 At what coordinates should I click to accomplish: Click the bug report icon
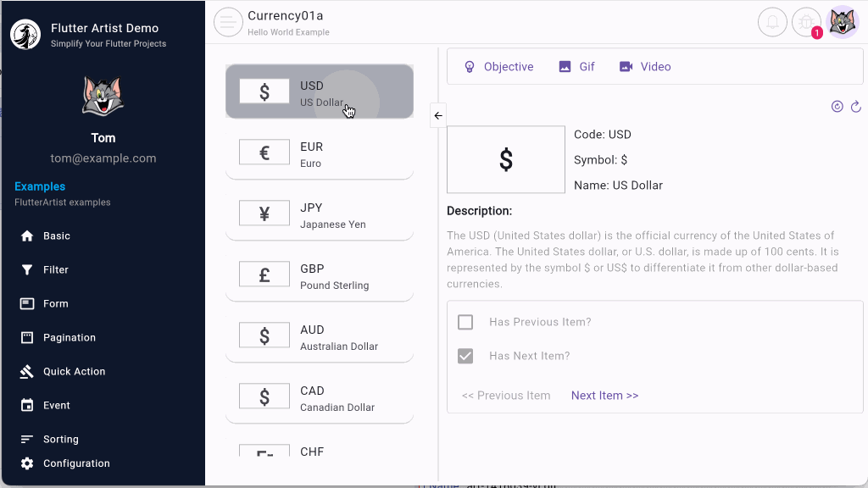click(806, 22)
